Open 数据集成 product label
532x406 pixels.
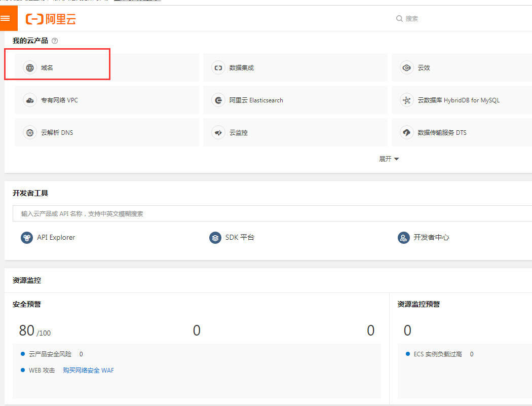click(x=241, y=67)
